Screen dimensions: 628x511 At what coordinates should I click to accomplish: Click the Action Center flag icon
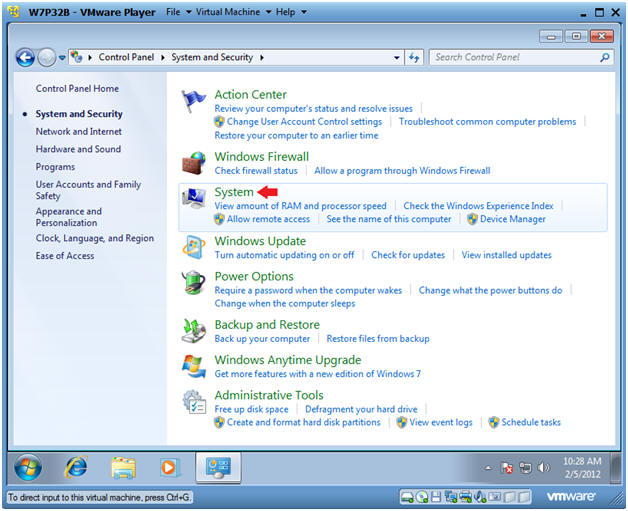click(x=193, y=101)
